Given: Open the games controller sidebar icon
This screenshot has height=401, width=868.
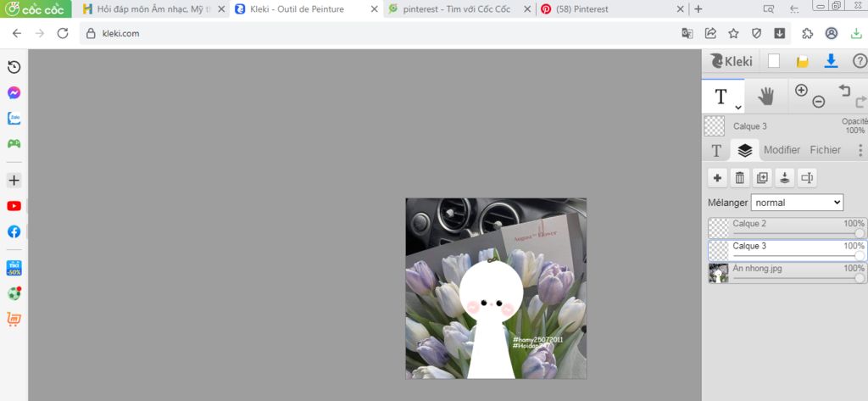Looking at the screenshot, I should 14,143.
